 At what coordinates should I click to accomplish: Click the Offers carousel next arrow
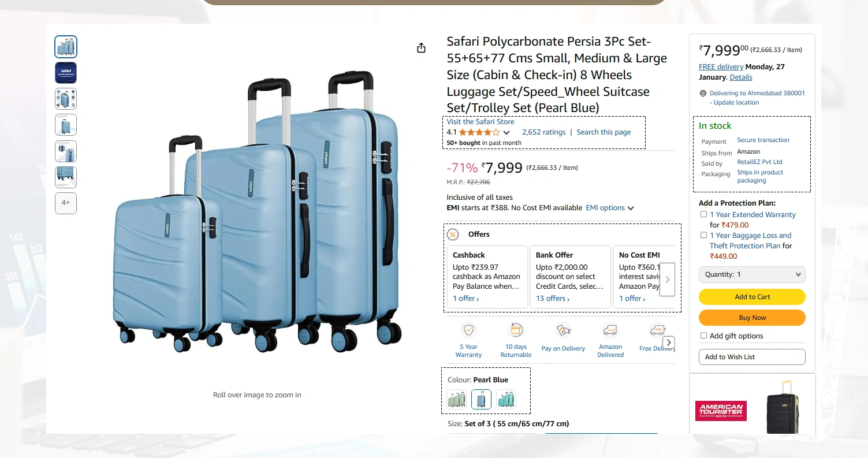(667, 280)
